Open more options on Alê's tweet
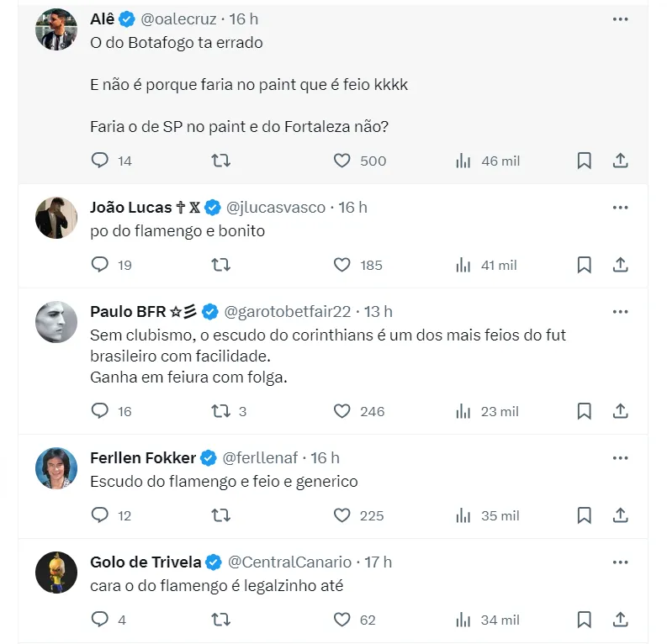Screen dimensions: 667x644 tap(621, 18)
